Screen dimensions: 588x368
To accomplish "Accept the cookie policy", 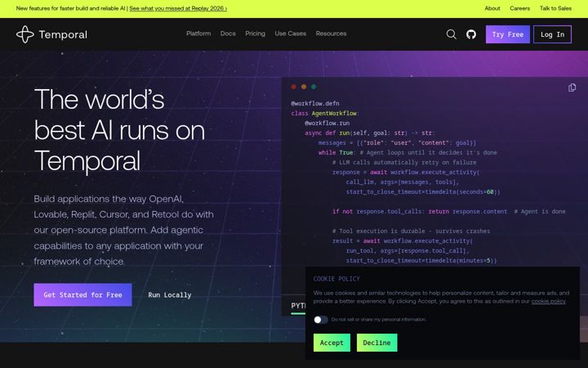I will click(x=332, y=343).
